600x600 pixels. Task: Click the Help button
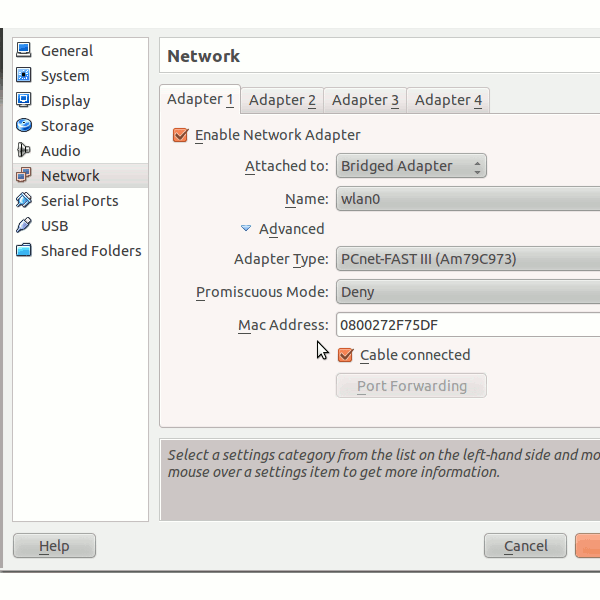tap(54, 546)
